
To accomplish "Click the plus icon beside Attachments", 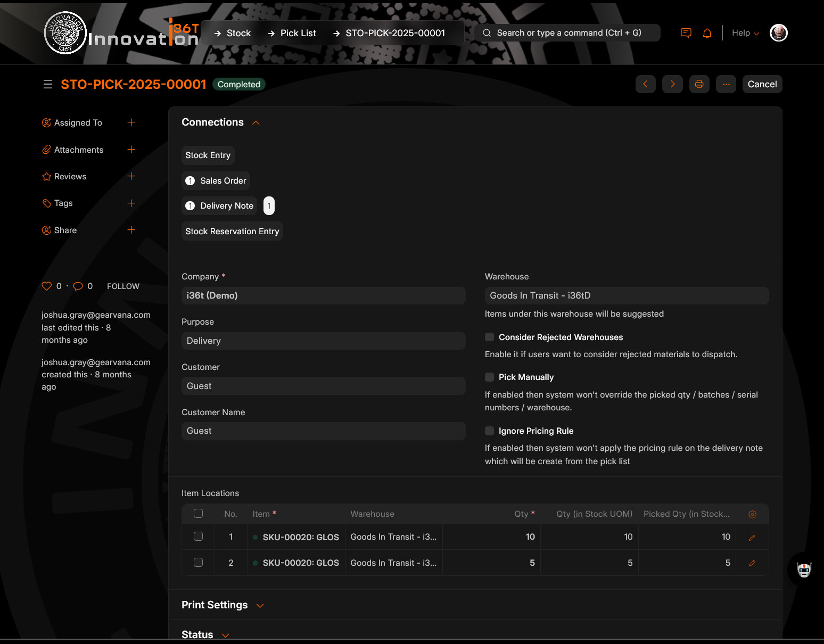I will tap(131, 150).
